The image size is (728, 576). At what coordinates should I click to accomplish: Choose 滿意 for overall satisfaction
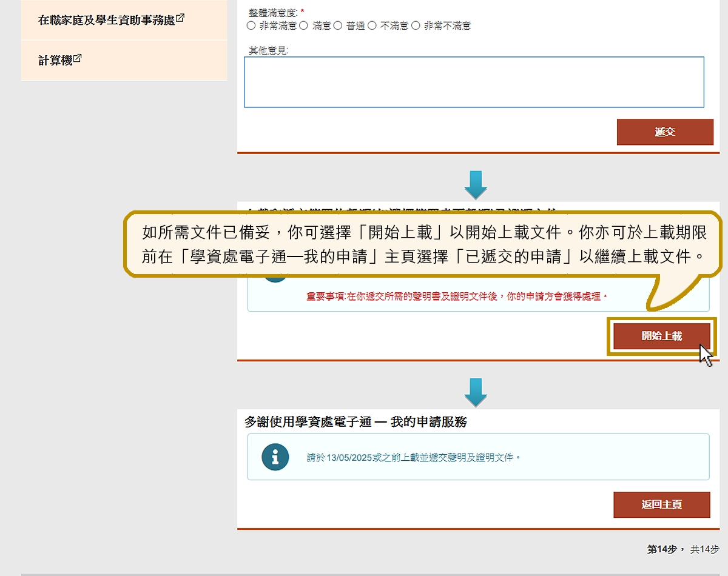point(304,26)
